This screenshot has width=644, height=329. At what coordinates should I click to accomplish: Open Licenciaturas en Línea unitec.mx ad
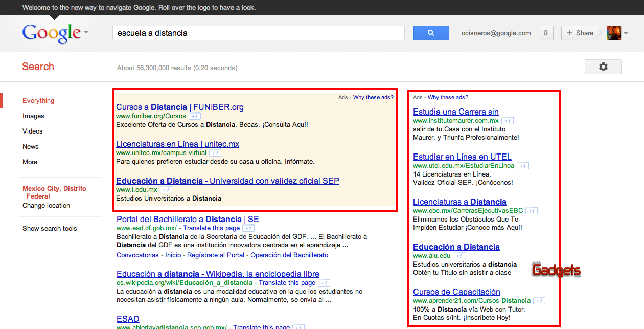pos(178,144)
